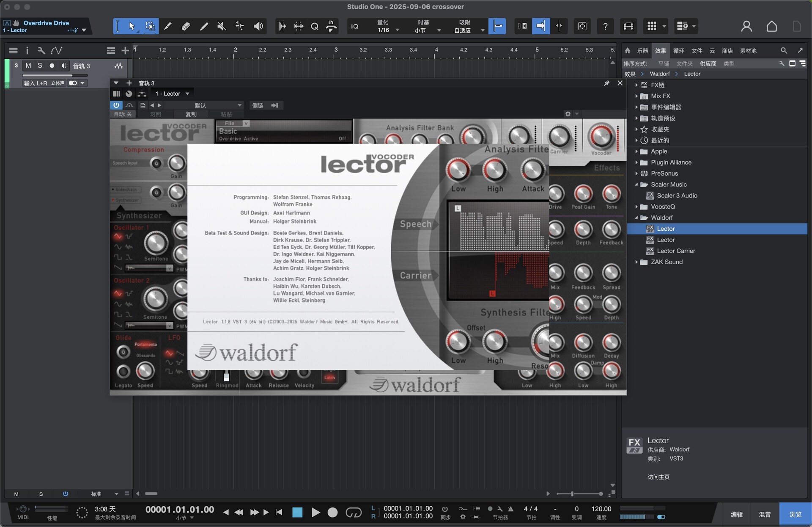Go to the Start page home icon
Screen dimensions: 812x527
tap(772, 26)
